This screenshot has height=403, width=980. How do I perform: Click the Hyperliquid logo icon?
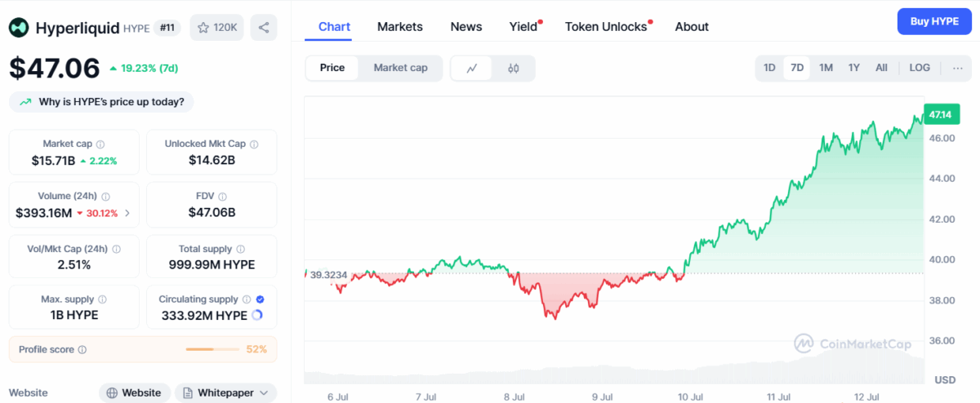pos(20,28)
